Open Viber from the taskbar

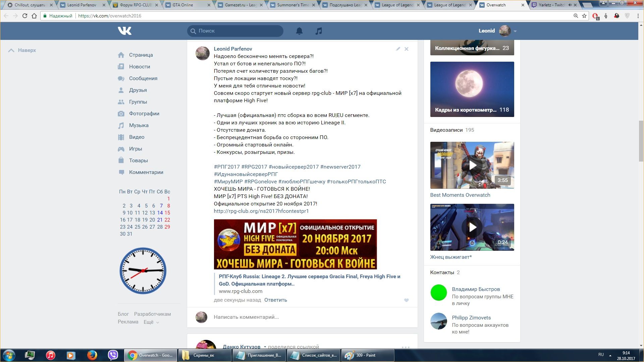click(113, 355)
